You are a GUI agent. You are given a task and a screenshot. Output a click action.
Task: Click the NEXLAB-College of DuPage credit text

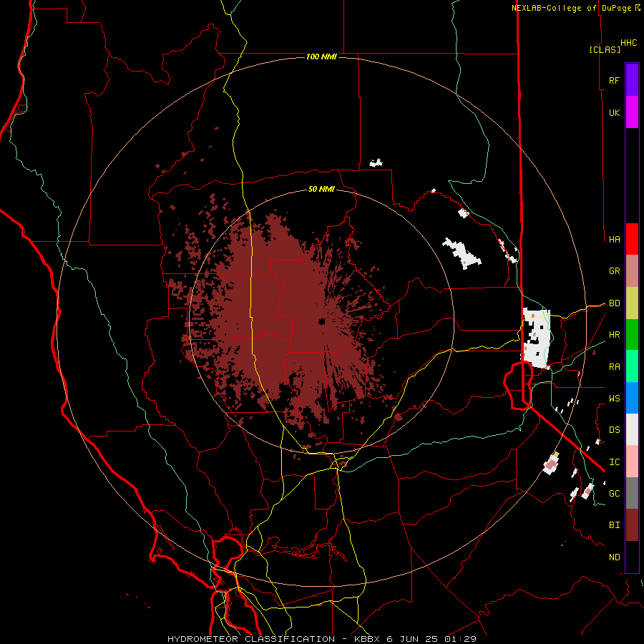[571, 8]
